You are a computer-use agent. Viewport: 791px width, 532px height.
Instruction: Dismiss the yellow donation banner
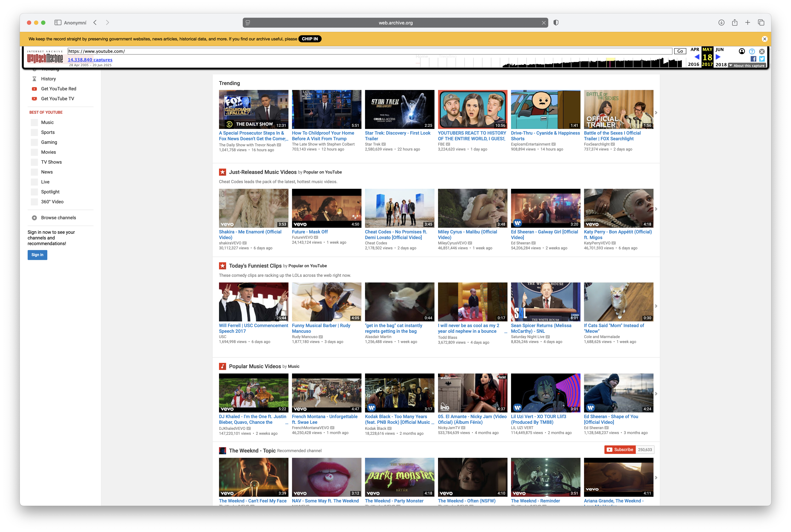(765, 39)
